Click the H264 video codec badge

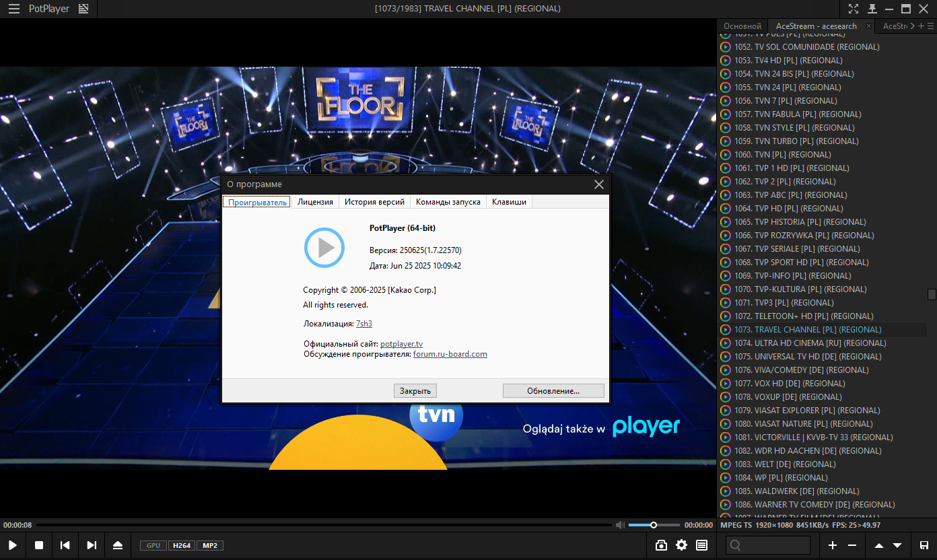click(181, 545)
